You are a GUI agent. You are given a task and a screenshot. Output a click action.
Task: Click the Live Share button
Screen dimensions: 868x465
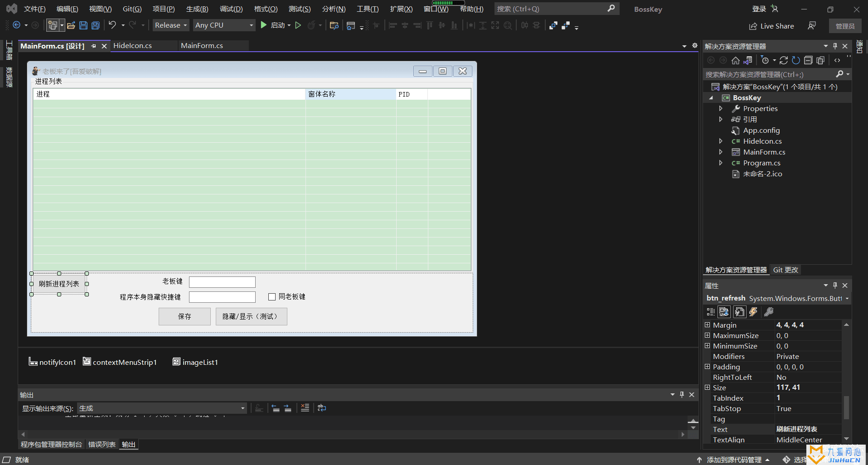click(771, 26)
